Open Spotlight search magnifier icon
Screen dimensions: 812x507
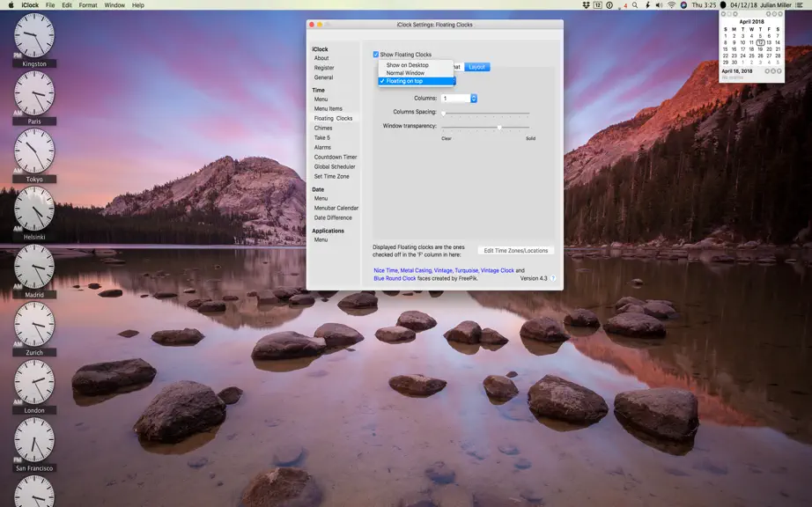point(635,5)
